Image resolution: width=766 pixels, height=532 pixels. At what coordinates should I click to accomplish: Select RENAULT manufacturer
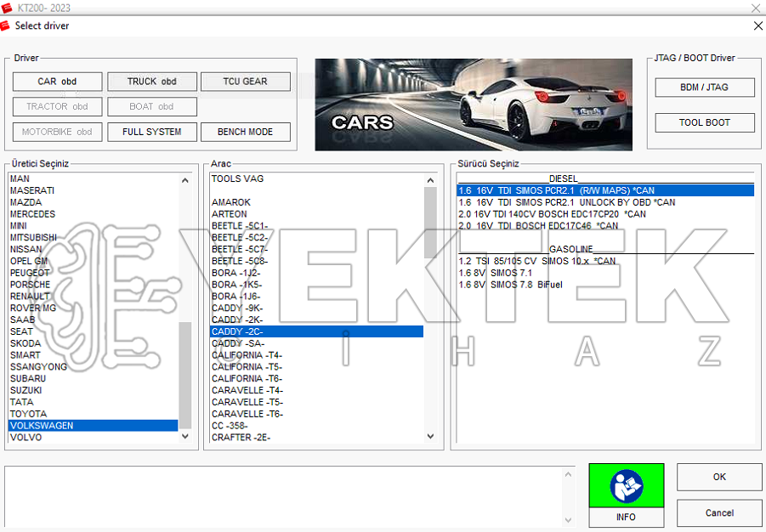(93, 296)
